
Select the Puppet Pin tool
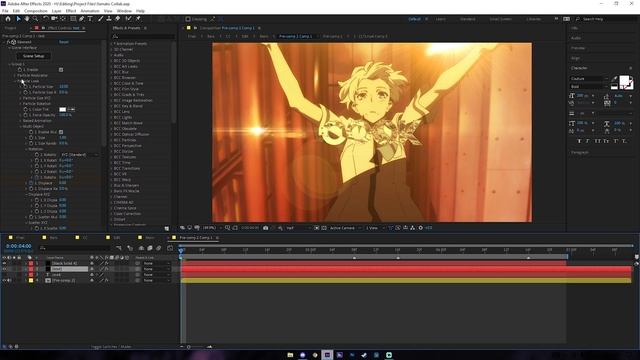[138, 19]
